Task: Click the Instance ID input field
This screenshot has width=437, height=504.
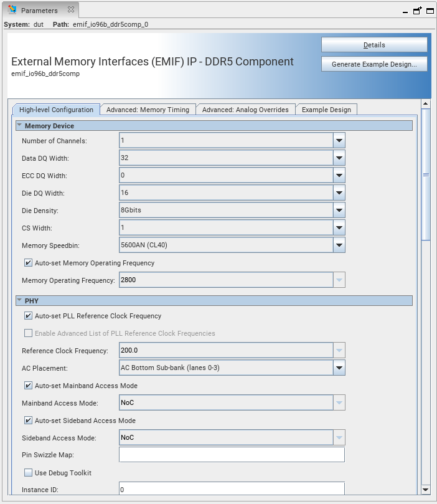Action: pos(232,488)
